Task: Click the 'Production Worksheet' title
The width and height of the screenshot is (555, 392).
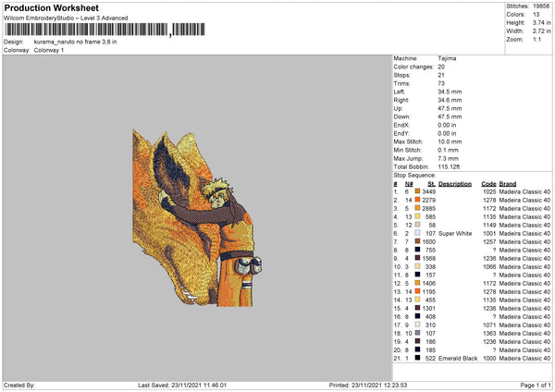Action: (51, 7)
